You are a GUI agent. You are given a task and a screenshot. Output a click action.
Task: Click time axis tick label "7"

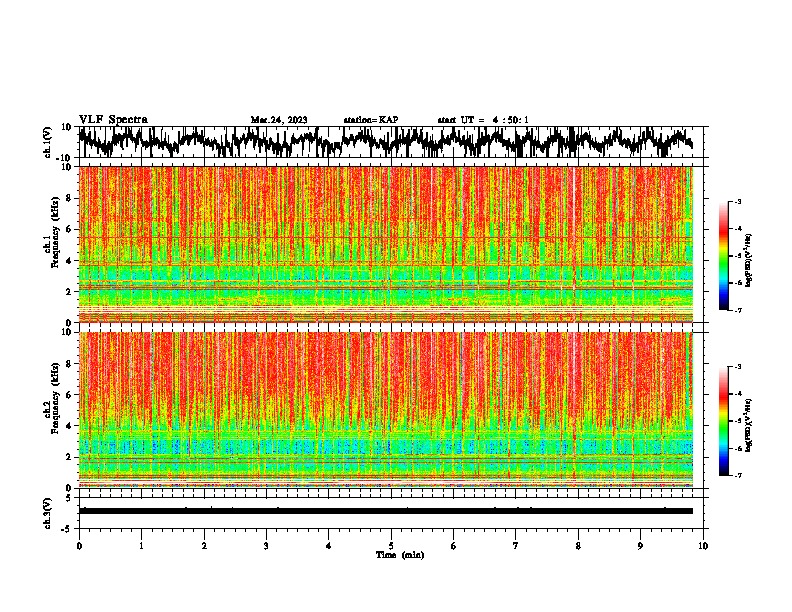click(x=516, y=546)
